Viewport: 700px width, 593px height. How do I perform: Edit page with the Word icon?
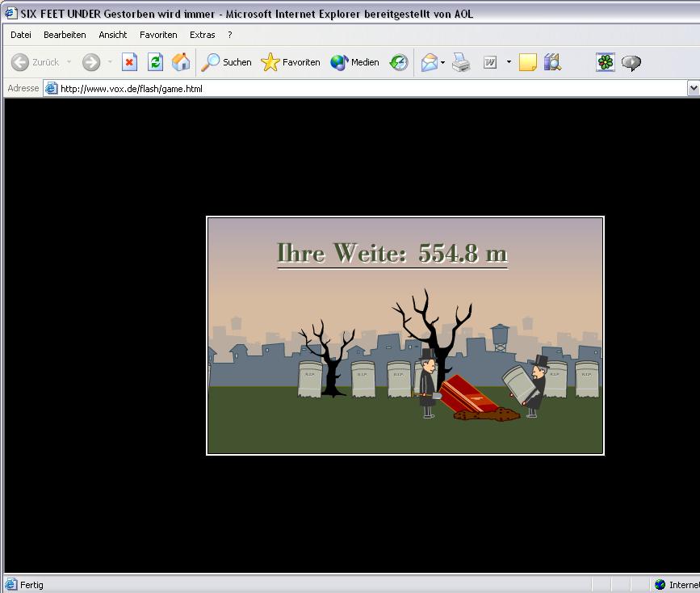pos(490,62)
